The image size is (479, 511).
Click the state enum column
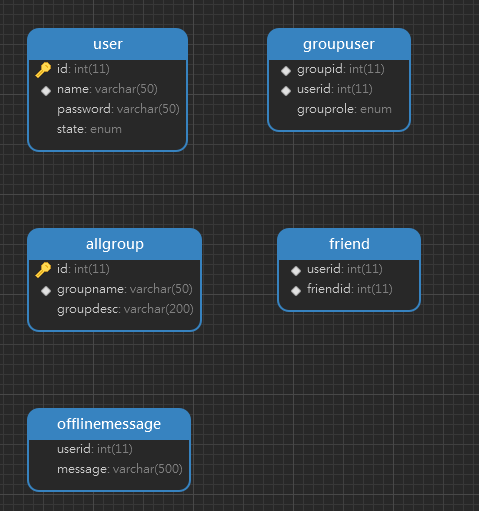108,129
